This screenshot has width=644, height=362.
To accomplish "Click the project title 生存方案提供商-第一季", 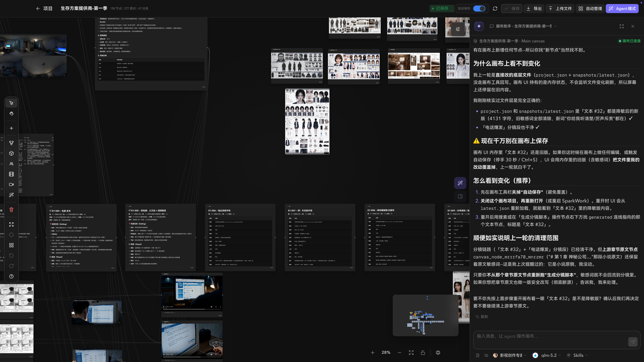I will point(84,8).
